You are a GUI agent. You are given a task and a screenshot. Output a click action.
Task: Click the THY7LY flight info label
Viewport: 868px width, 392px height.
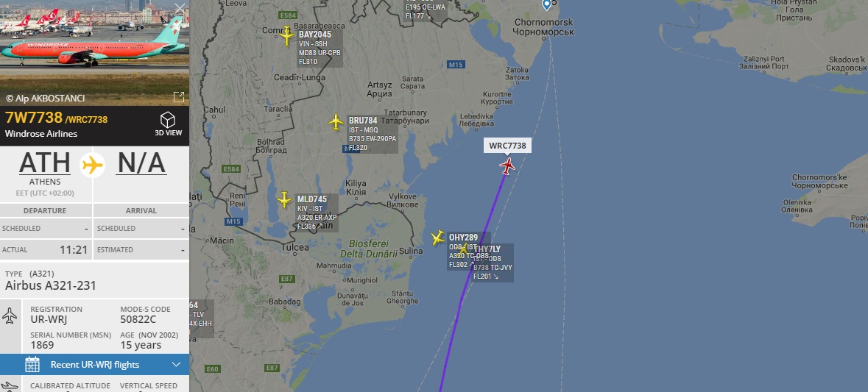pyautogui.click(x=493, y=263)
